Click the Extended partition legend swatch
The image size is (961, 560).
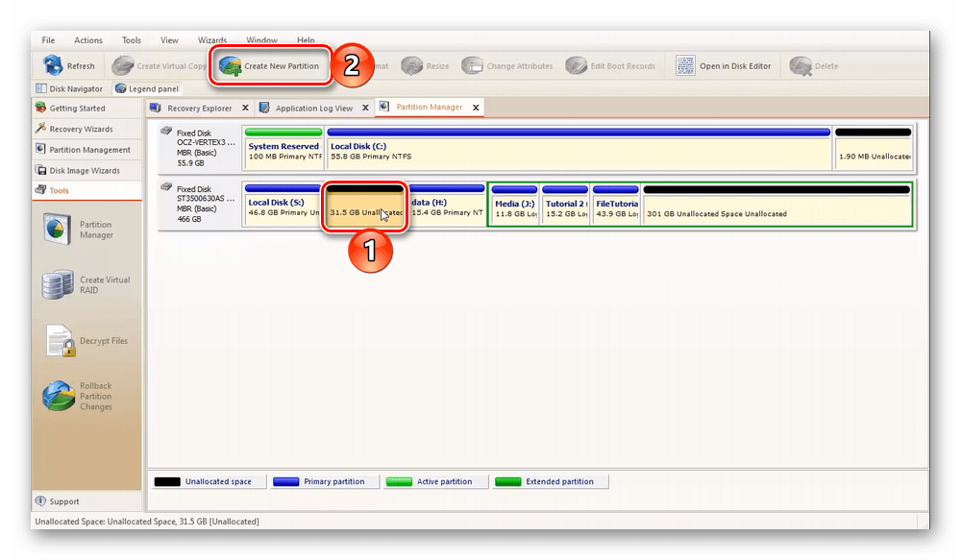click(x=507, y=481)
